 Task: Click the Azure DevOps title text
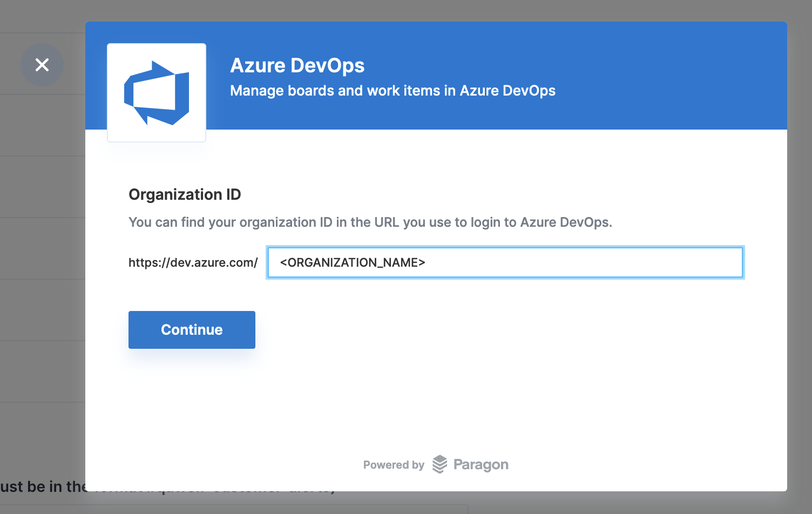[297, 65]
